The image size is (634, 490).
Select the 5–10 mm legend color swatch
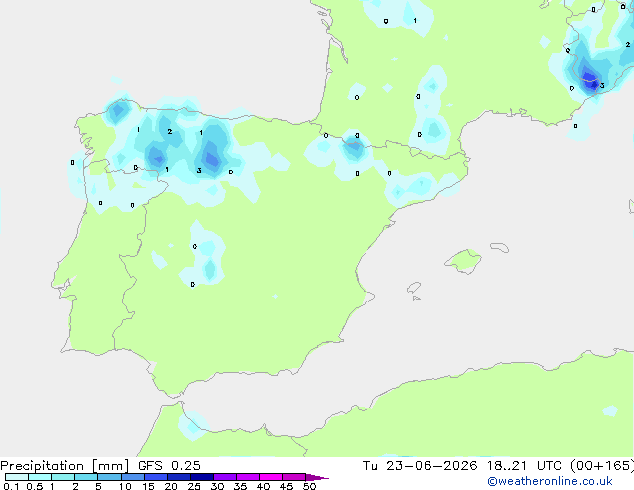tap(109, 477)
